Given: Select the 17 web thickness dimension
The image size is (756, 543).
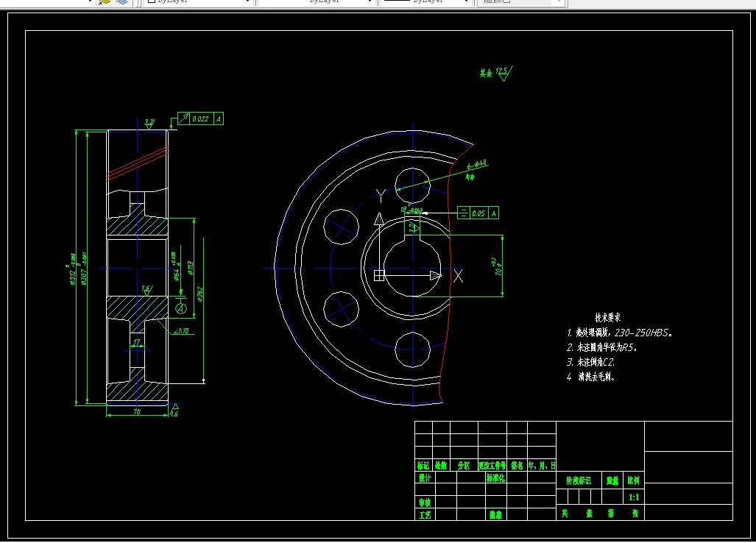Looking at the screenshot, I should pos(136,342).
